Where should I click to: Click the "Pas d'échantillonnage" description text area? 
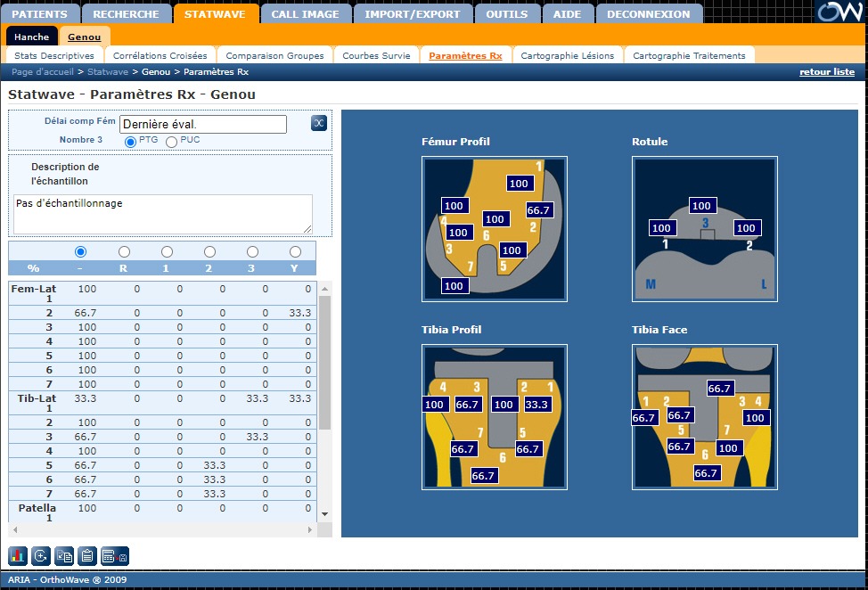[163, 214]
